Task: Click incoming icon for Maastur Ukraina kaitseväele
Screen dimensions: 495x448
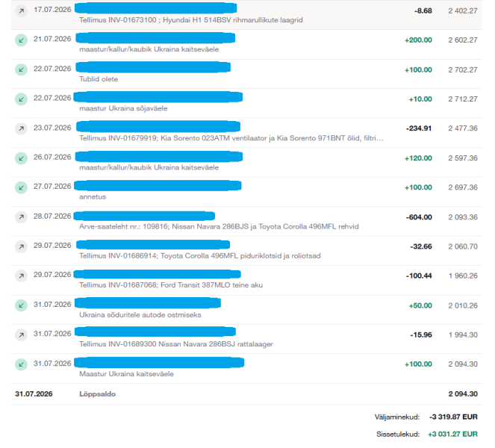Action: point(21,364)
